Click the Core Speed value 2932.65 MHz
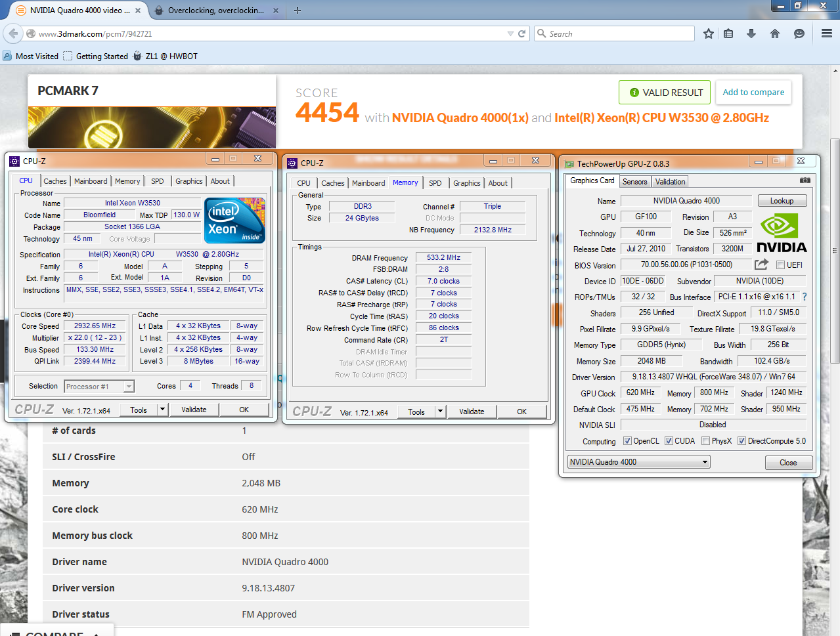The height and width of the screenshot is (636, 840). point(95,326)
